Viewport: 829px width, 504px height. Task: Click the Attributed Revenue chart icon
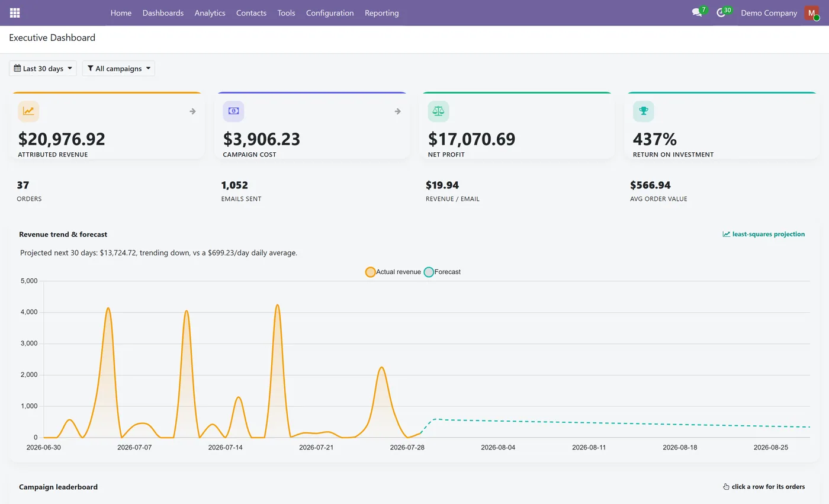point(28,111)
